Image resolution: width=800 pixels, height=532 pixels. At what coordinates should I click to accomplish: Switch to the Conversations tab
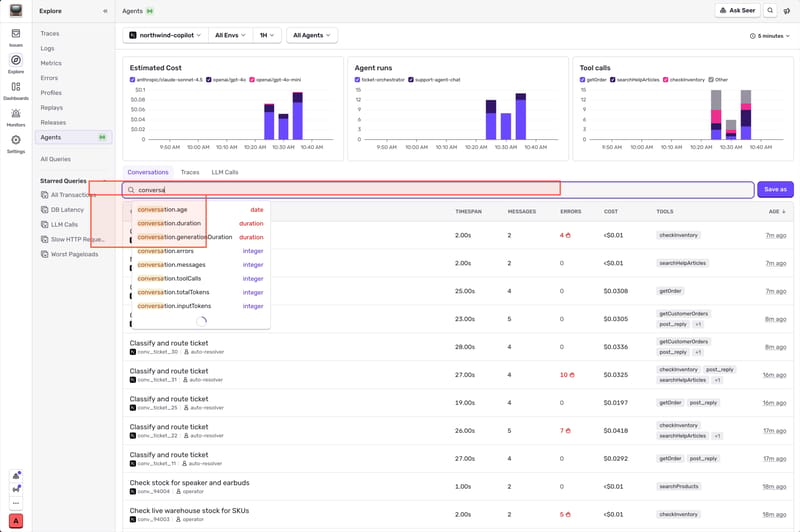tap(148, 172)
